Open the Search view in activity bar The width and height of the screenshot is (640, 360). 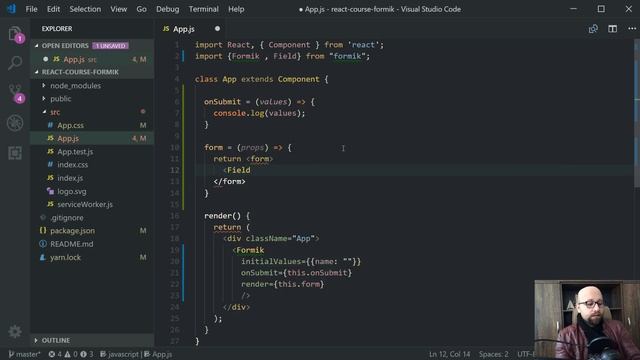click(x=15, y=63)
